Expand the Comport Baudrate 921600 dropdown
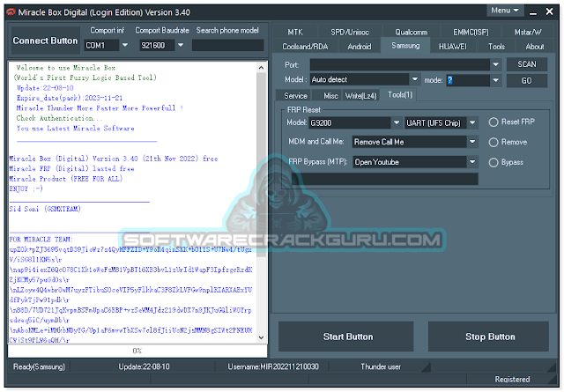564x392 pixels. click(181, 45)
